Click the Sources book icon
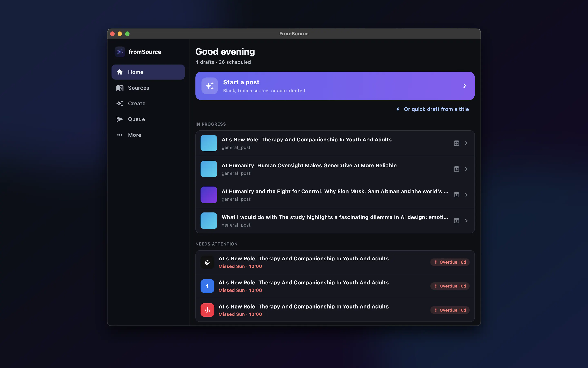Screen dimensions: 588x368 point(120,88)
